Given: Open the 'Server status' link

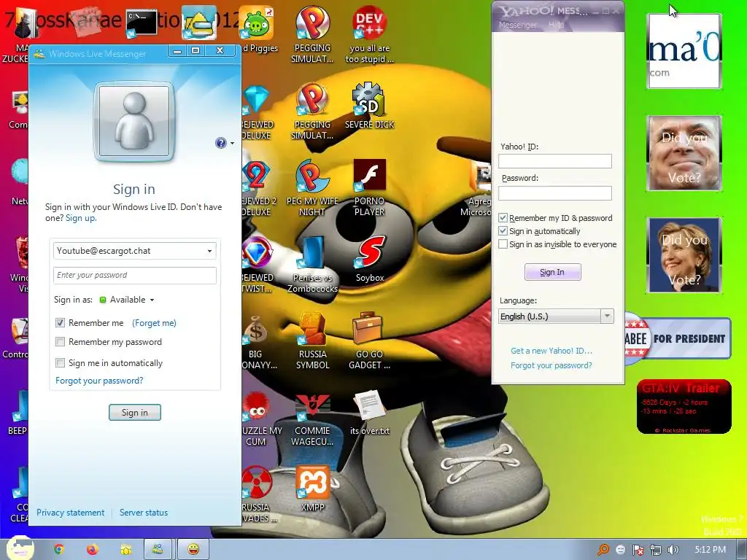Looking at the screenshot, I should (x=144, y=513).
